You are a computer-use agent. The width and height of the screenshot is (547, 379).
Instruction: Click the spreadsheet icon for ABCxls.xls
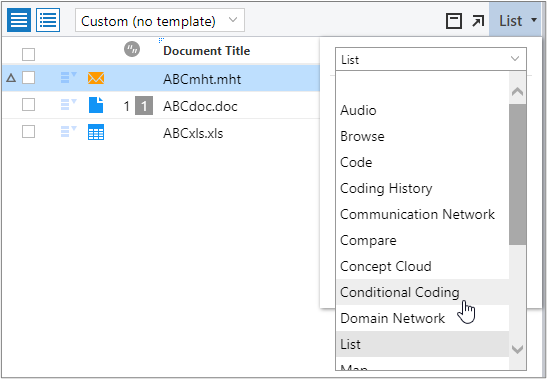point(96,132)
